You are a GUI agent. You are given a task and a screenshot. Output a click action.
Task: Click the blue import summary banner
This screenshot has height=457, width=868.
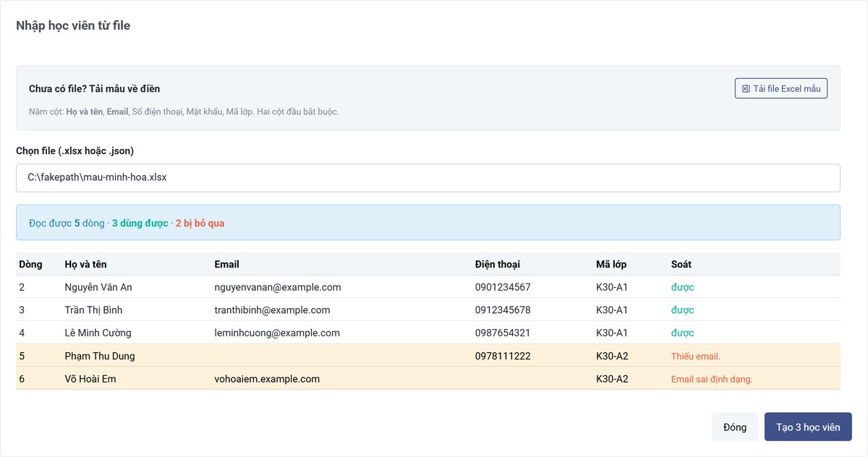[x=428, y=223]
